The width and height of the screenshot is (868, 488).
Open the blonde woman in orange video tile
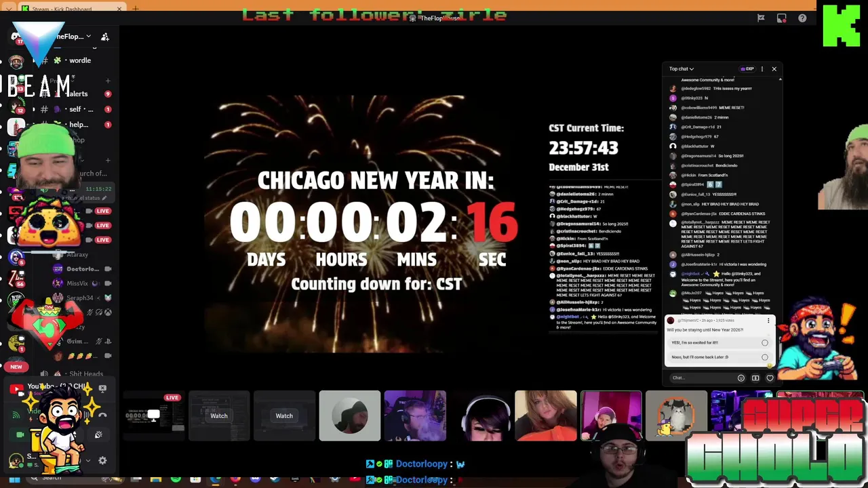point(546,415)
